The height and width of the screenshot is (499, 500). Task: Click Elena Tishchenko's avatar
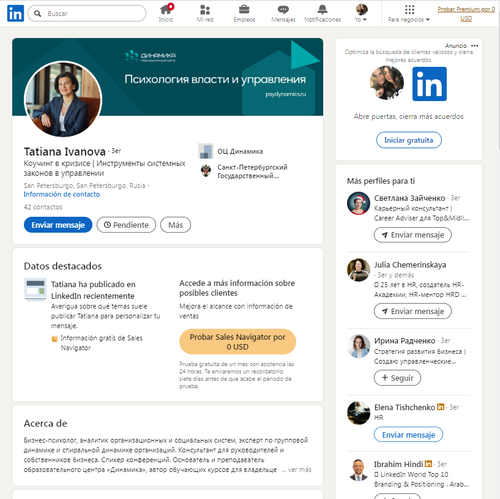pos(358,413)
